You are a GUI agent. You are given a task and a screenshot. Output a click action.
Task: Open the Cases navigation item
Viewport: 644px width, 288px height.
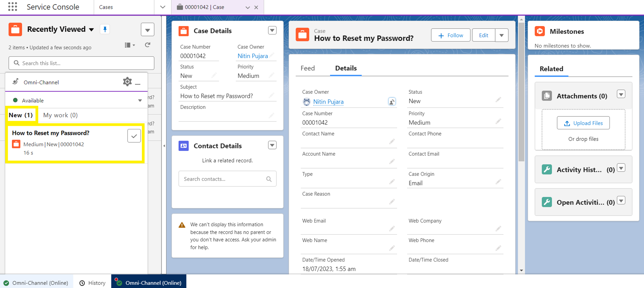(x=106, y=7)
